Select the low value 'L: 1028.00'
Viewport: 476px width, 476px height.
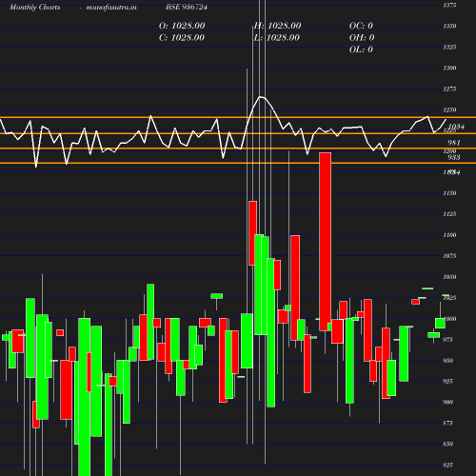(x=277, y=37)
